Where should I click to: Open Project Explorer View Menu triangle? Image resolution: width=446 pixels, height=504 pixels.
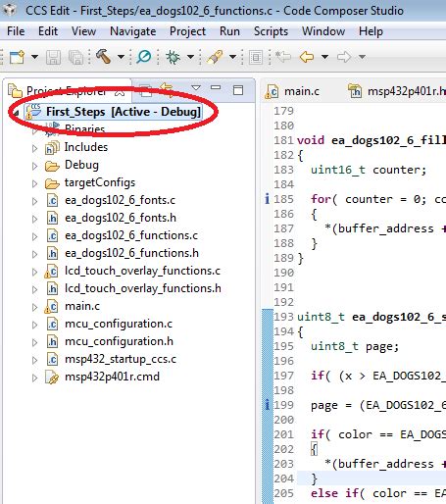click(196, 88)
